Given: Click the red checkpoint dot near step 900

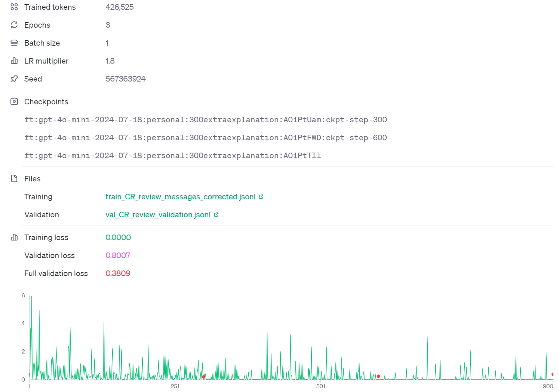Looking at the screenshot, I should pyautogui.click(x=553, y=374).
